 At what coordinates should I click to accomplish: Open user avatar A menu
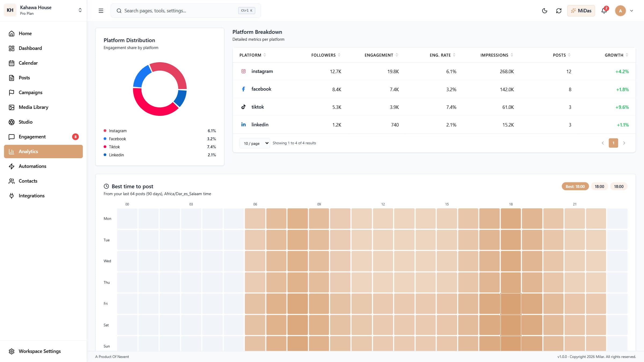(620, 11)
